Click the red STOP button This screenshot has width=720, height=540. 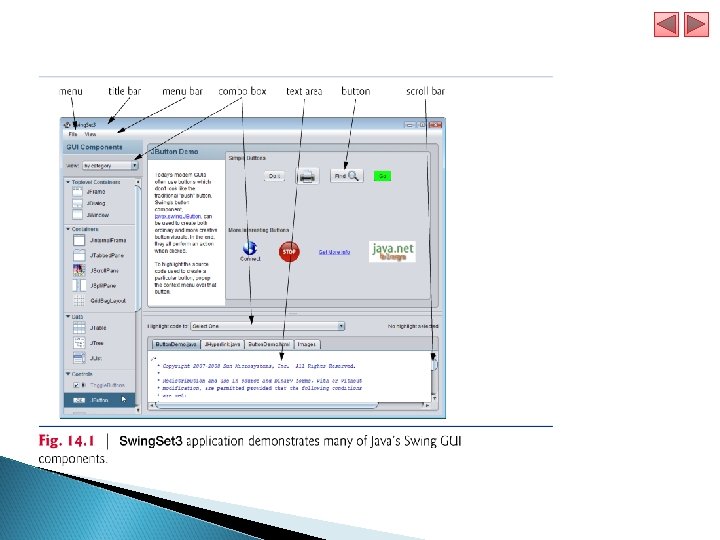click(x=289, y=252)
